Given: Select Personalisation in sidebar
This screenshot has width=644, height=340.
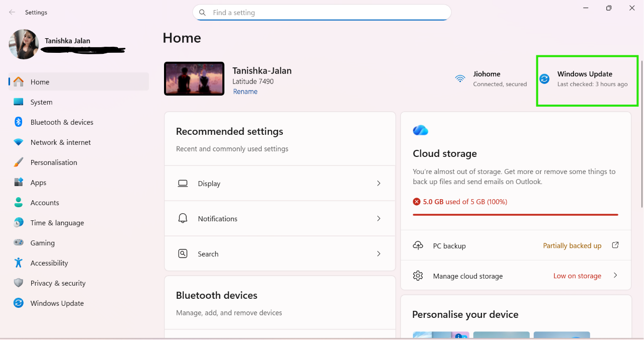Looking at the screenshot, I should coord(79,162).
